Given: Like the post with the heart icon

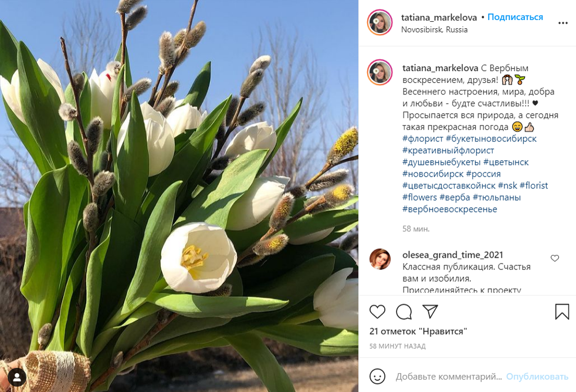Looking at the screenshot, I should 377,312.
